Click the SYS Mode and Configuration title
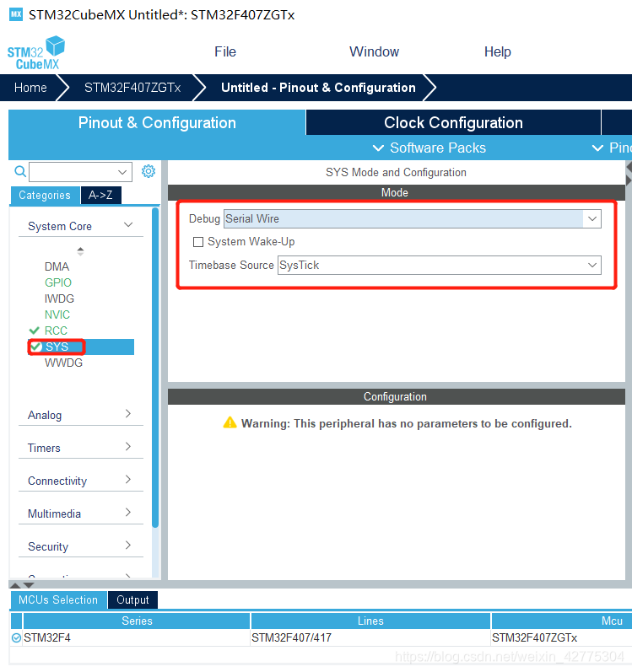The height and width of the screenshot is (672, 632). 396,172
